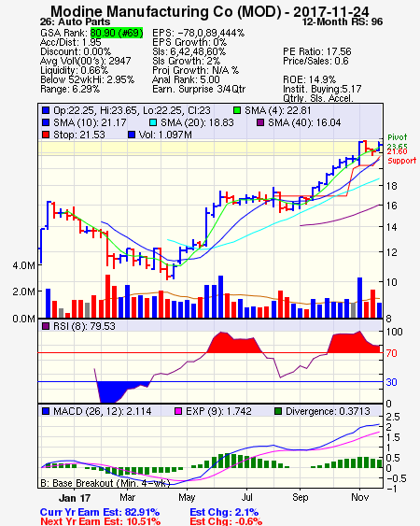Screen dimensions: 420x526
Task: Click the 'B: Base Breakout (Min. 4-wk)' note
Action: point(105,483)
